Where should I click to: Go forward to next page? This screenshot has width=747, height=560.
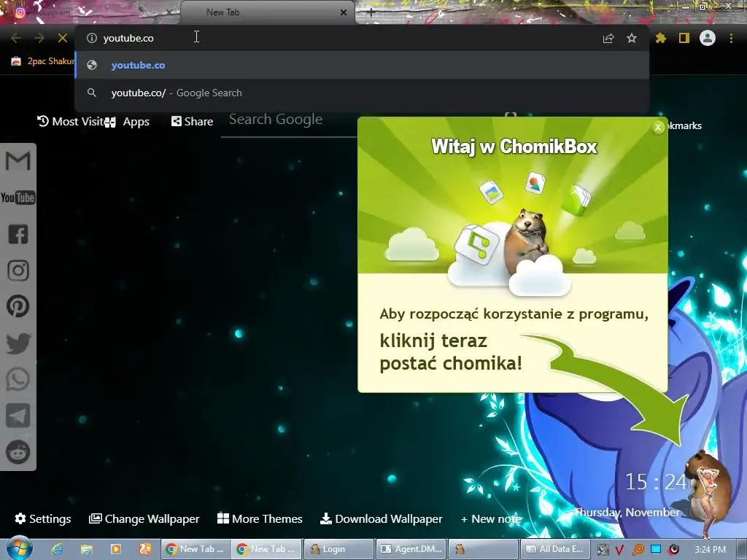click(39, 38)
